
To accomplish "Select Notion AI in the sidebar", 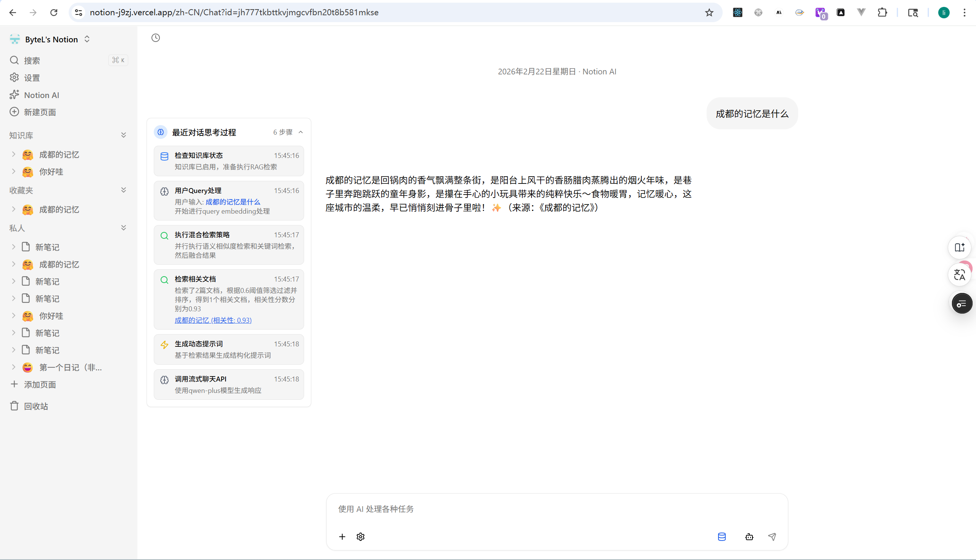I will (x=42, y=95).
